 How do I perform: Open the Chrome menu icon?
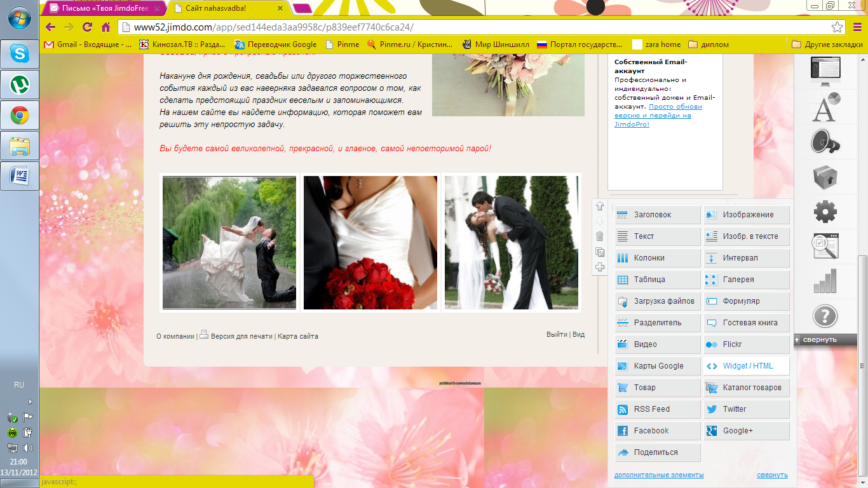[857, 27]
